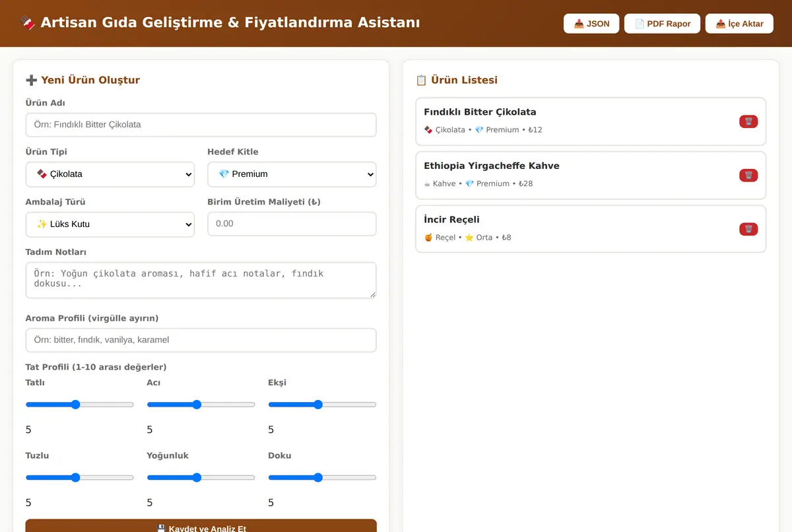Select the Ethiopia Yirgacheffe Kahve list entry
This screenshot has width=792, height=532.
pos(591,175)
